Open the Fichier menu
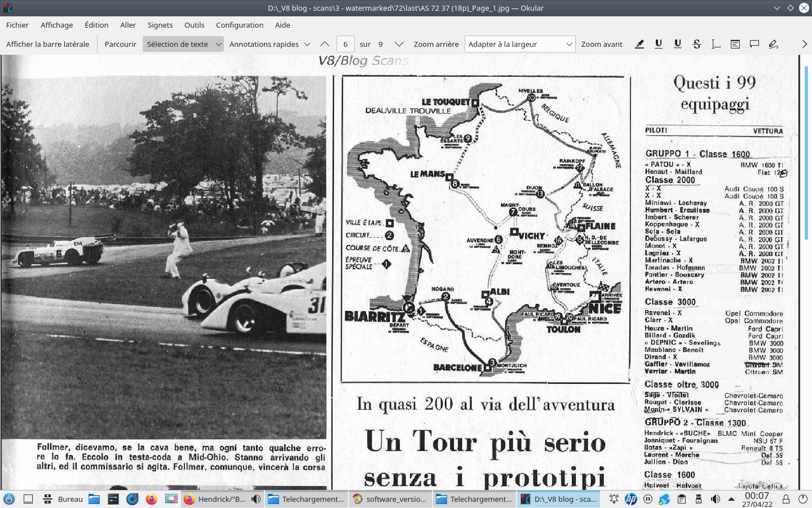This screenshot has height=508, width=812. [17, 25]
